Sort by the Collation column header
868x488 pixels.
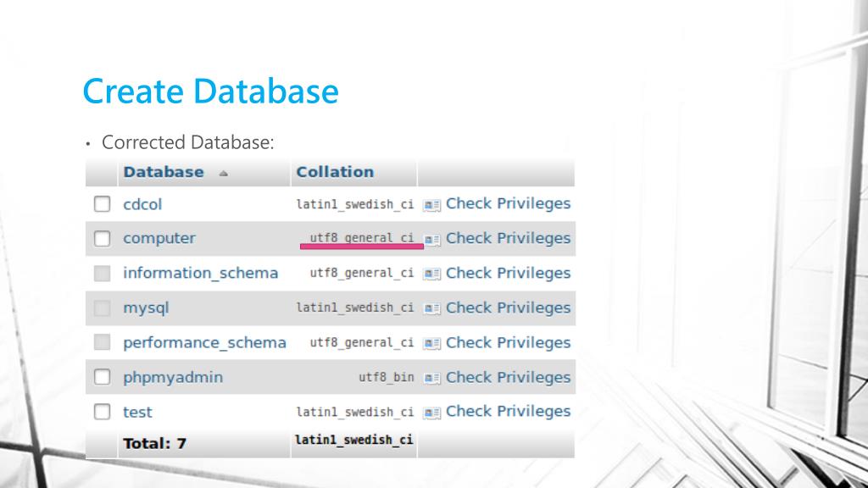point(335,172)
